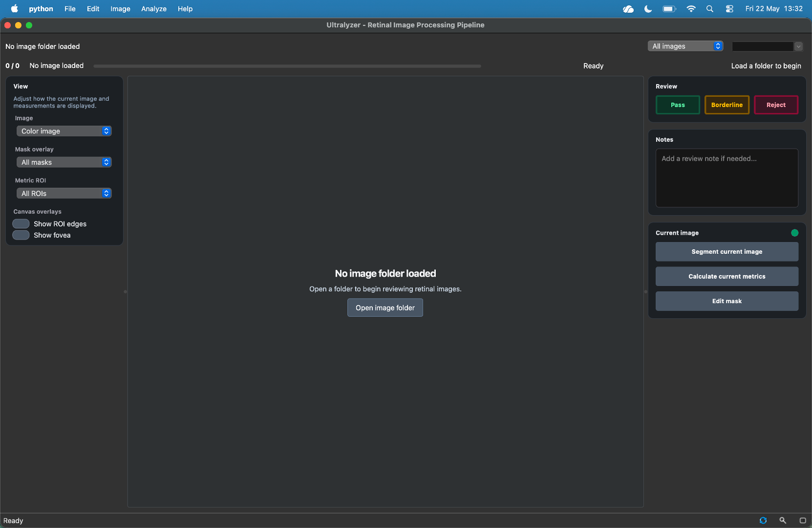Open the Wi-Fi menu icon
Viewport: 812px width, 528px height.
[691, 9]
